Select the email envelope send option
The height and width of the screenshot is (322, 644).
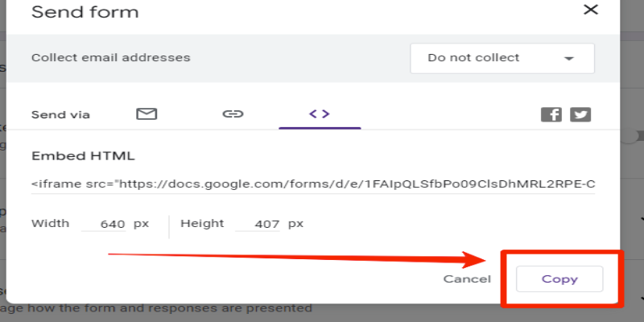click(x=147, y=114)
